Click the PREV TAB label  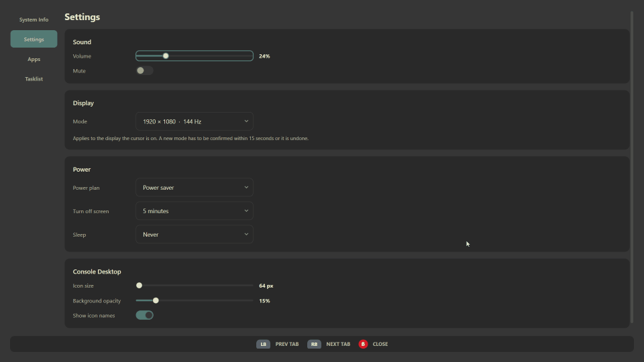point(287,344)
